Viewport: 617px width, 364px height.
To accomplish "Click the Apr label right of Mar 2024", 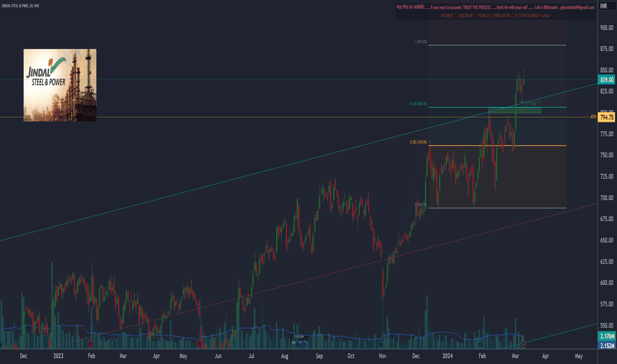I will click(x=546, y=356).
